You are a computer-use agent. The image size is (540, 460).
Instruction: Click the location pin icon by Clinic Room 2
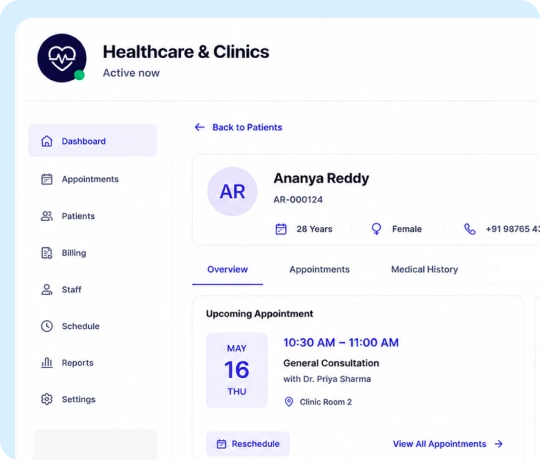pos(289,402)
